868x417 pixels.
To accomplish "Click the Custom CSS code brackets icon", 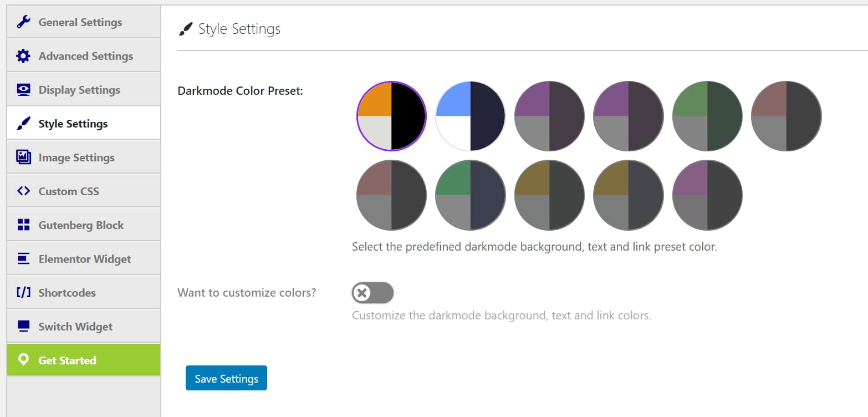I will click(23, 191).
